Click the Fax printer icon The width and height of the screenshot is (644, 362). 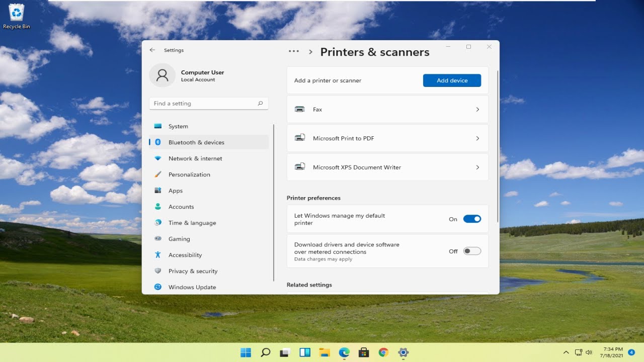point(300,109)
